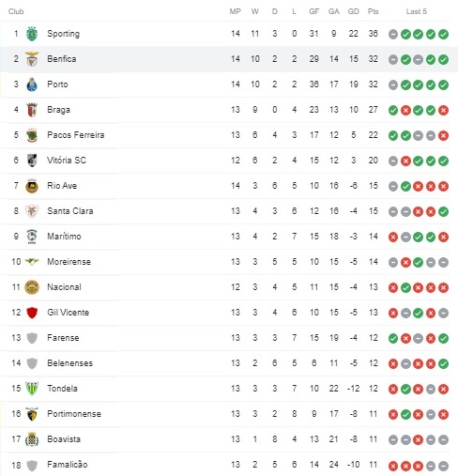
Task: Click the Gil Vicente red shield icon
Action: (x=32, y=313)
